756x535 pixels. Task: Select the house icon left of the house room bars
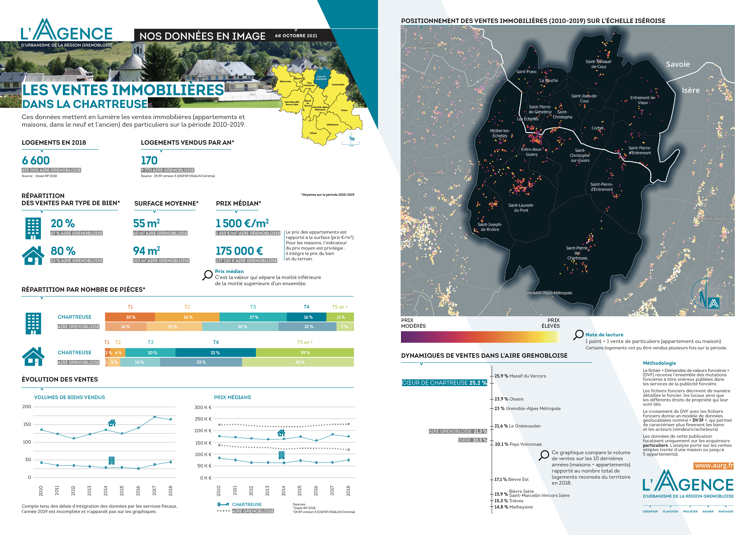click(x=33, y=357)
